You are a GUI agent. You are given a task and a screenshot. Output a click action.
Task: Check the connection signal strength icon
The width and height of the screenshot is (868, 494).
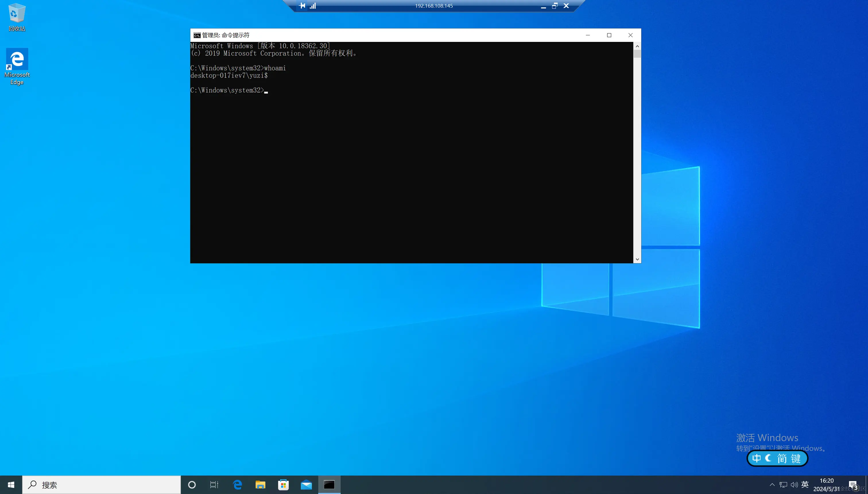[x=313, y=6]
